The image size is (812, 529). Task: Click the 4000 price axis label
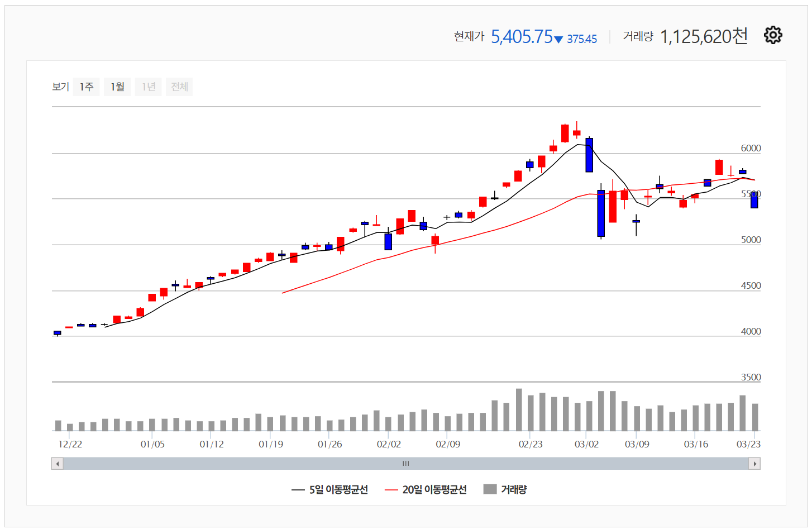[x=751, y=331]
